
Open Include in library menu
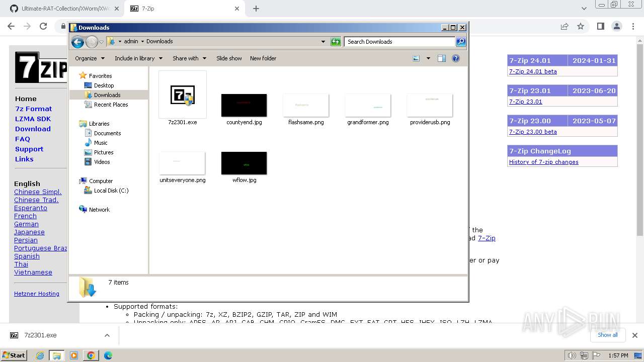pos(138,58)
